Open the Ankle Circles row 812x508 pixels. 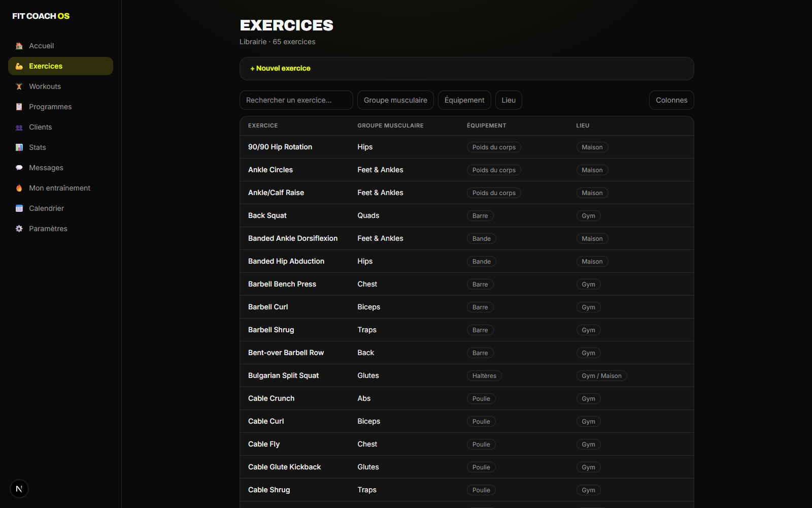tap(467, 170)
